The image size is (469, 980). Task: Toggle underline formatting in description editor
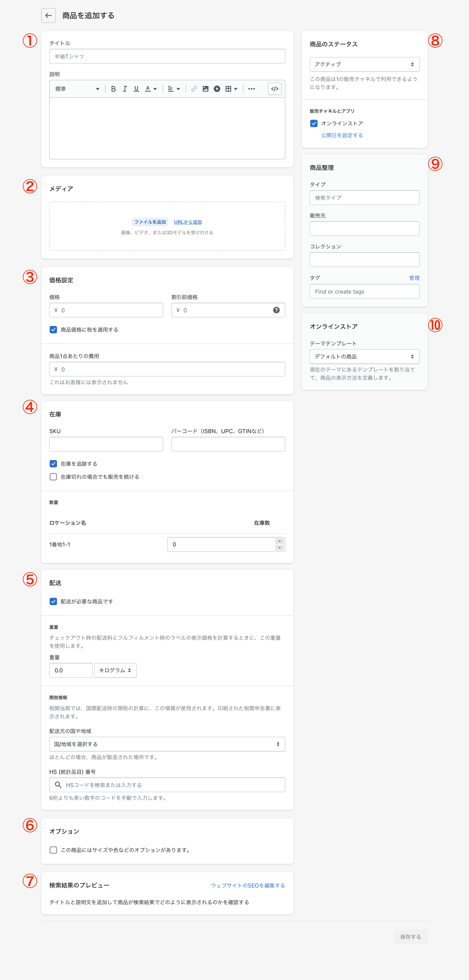click(x=136, y=89)
